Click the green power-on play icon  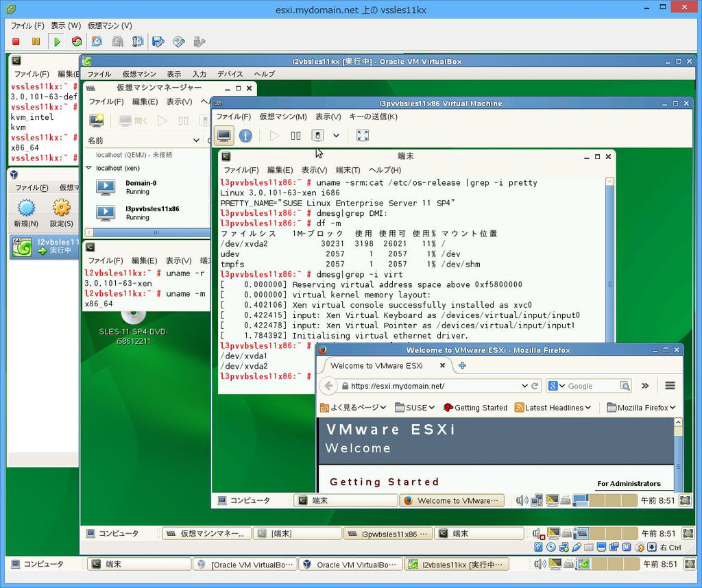(57, 42)
